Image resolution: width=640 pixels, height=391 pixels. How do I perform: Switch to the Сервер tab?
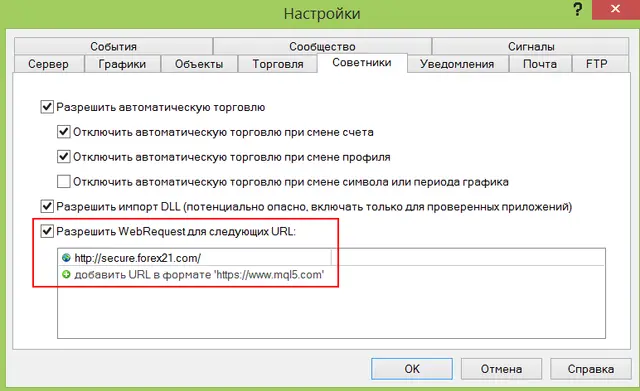click(x=49, y=64)
